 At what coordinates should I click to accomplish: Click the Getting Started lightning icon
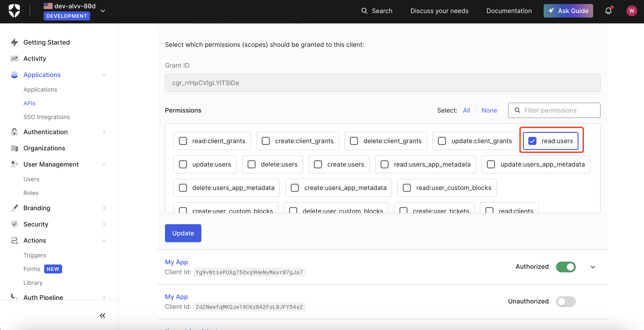point(14,42)
